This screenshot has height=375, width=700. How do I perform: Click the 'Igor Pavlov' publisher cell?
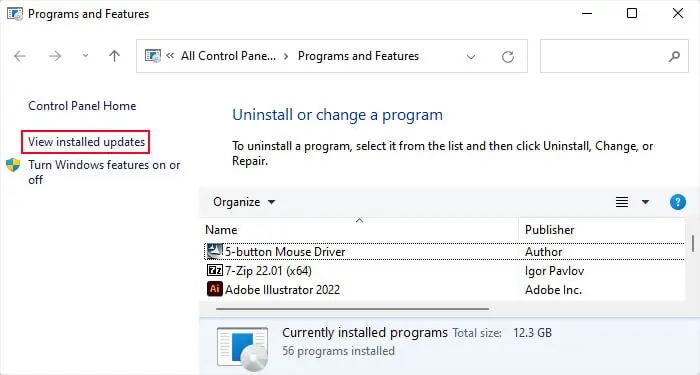[x=554, y=271]
